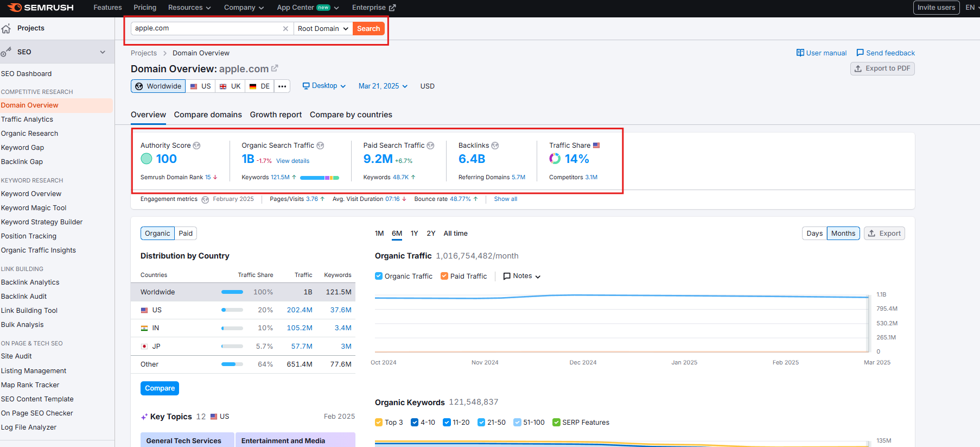Screen dimensions: 980x447
Task: Click the Worldwide globe icon
Action: [x=139, y=86]
